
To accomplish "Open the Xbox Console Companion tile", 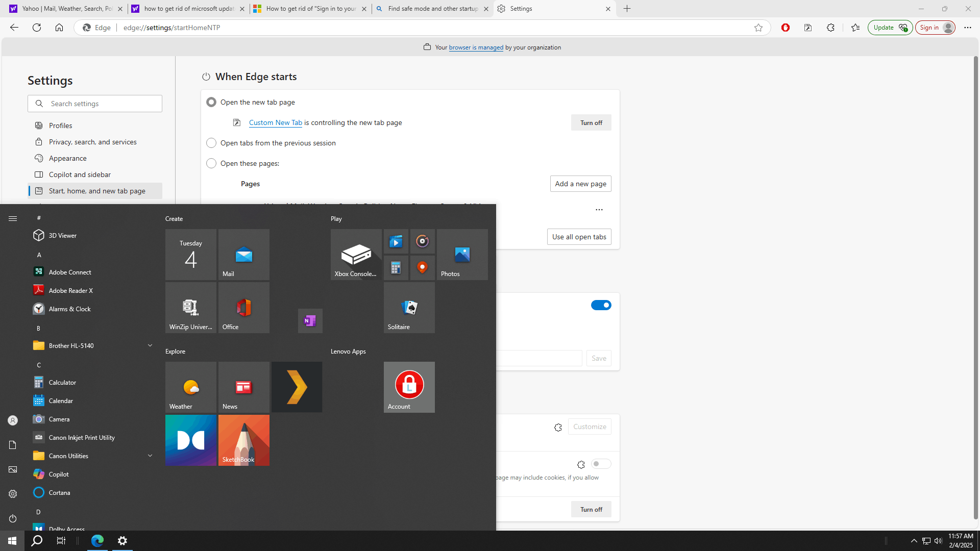I will [356, 255].
